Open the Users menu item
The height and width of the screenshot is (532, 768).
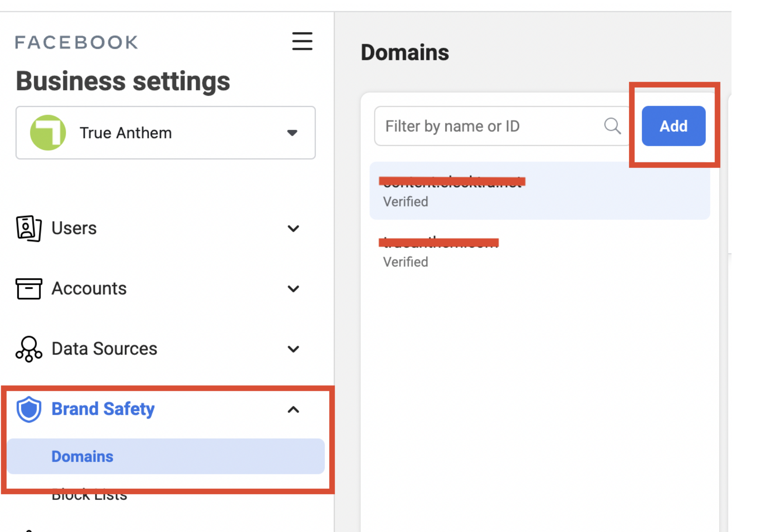[74, 228]
